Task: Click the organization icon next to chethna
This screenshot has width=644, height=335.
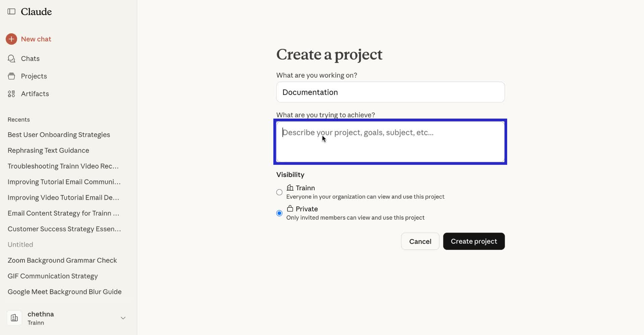Action: click(14, 318)
